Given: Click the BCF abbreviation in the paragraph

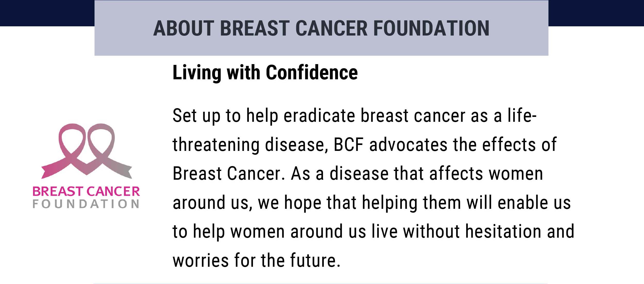Looking at the screenshot, I should click(348, 145).
